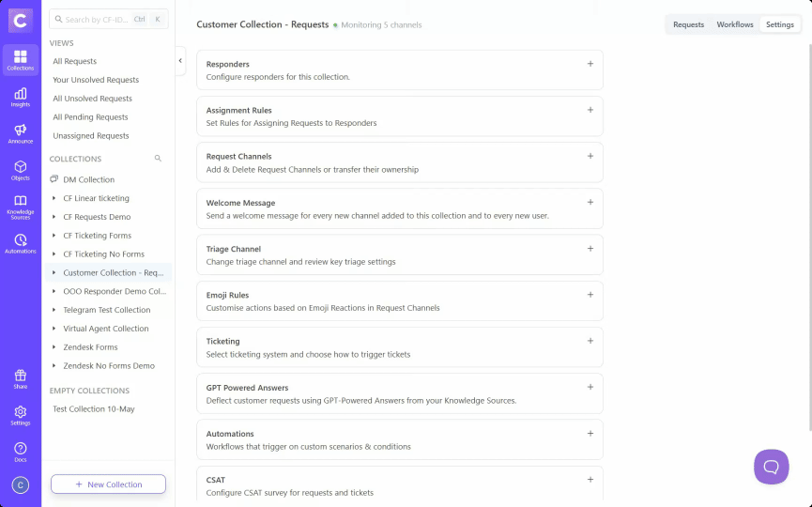The width and height of the screenshot is (812, 507).
Task: Open the Objects section icon
Action: coord(21,170)
